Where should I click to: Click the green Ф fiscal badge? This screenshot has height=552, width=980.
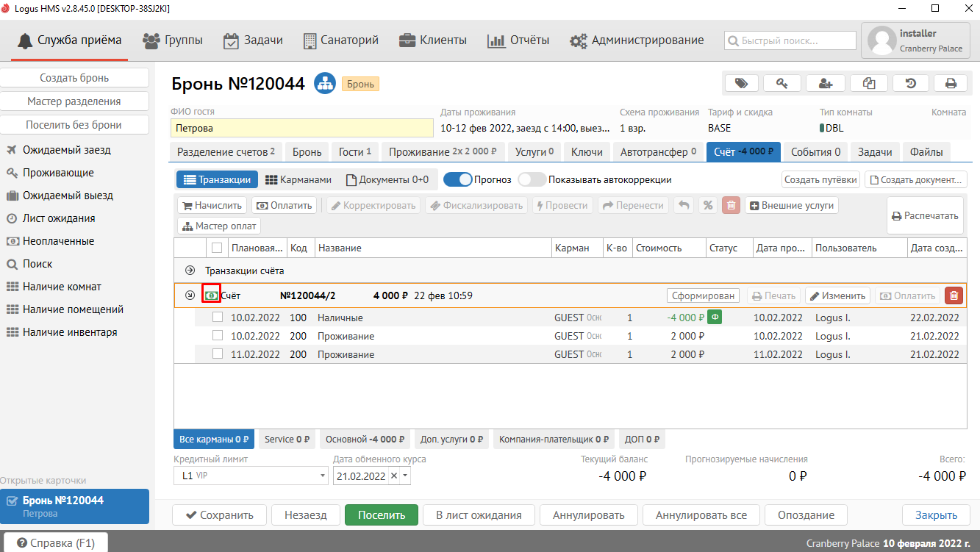[714, 318]
